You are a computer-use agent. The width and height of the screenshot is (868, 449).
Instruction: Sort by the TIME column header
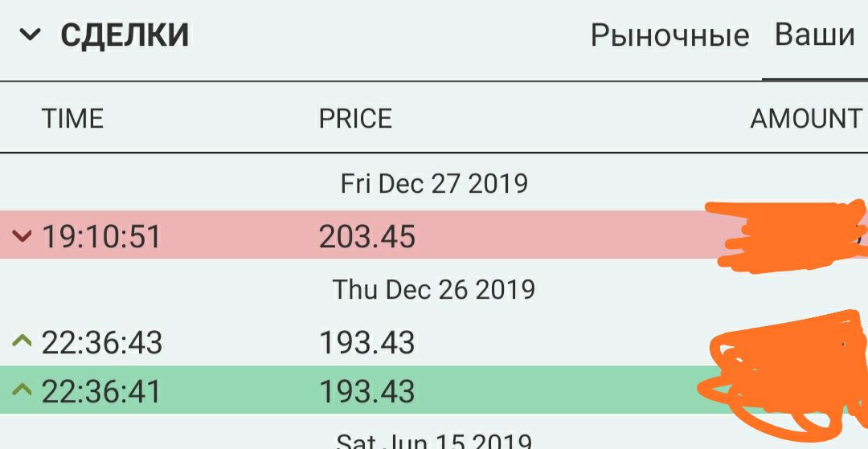(72, 118)
